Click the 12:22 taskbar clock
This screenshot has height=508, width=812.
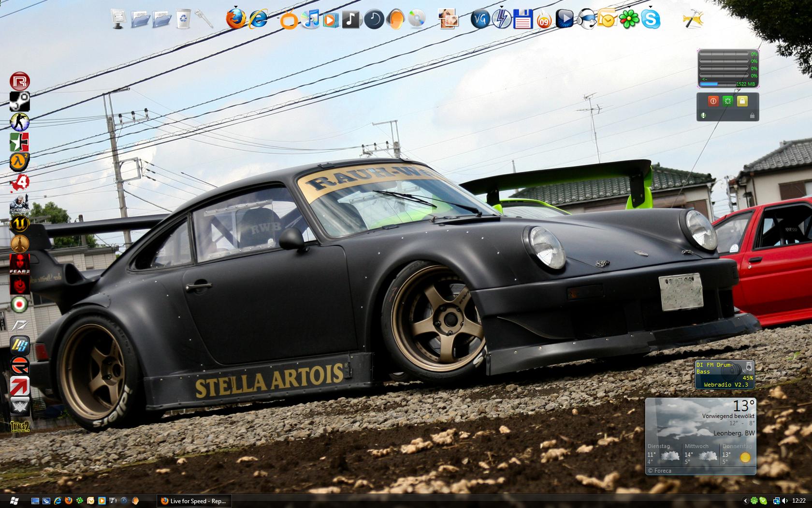click(799, 501)
